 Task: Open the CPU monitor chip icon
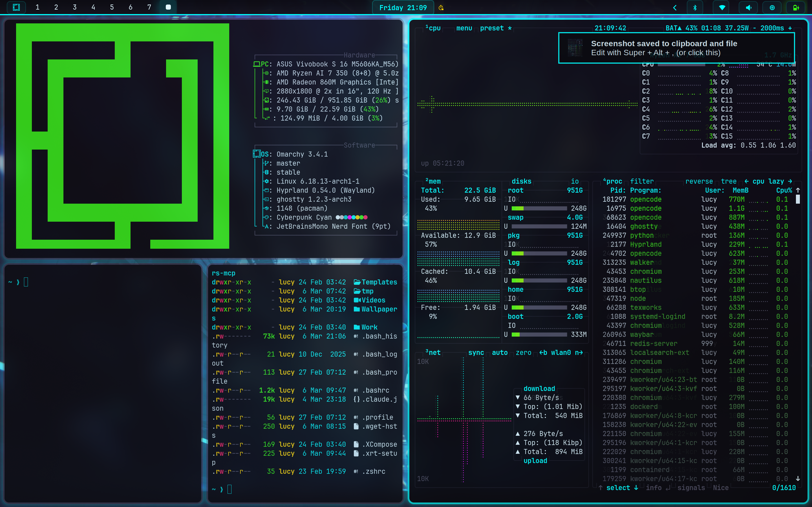point(772,7)
